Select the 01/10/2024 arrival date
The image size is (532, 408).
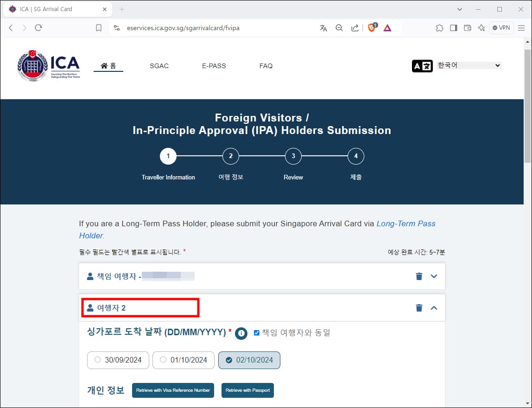(183, 360)
